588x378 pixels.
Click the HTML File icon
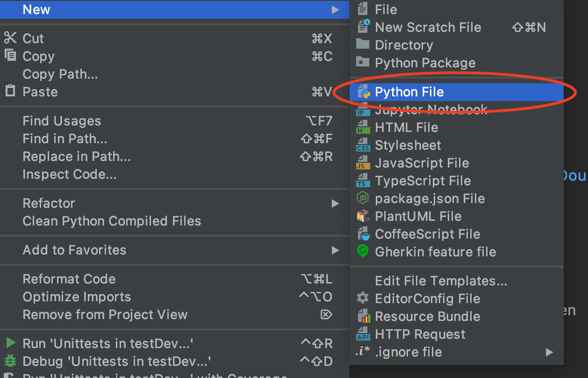363,128
